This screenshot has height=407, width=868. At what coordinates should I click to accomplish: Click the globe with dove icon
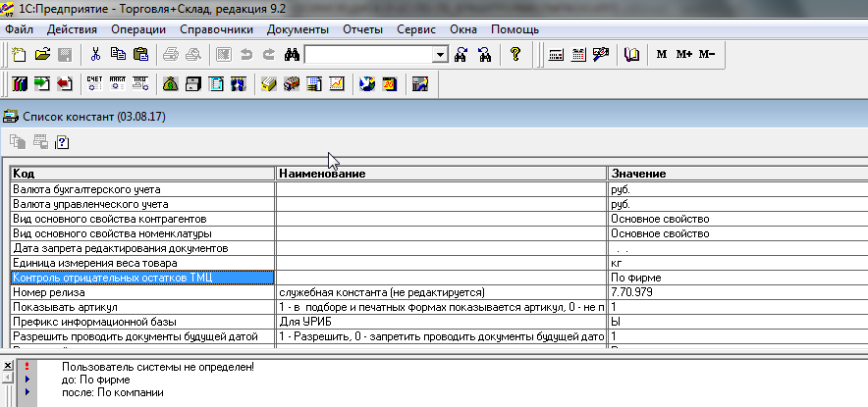tap(367, 84)
